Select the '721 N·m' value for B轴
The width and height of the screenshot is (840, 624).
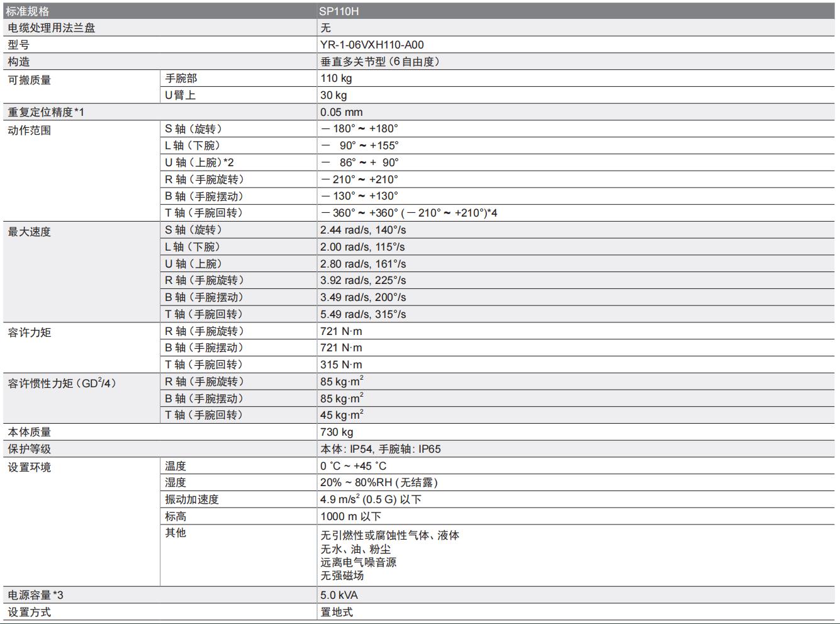point(341,348)
